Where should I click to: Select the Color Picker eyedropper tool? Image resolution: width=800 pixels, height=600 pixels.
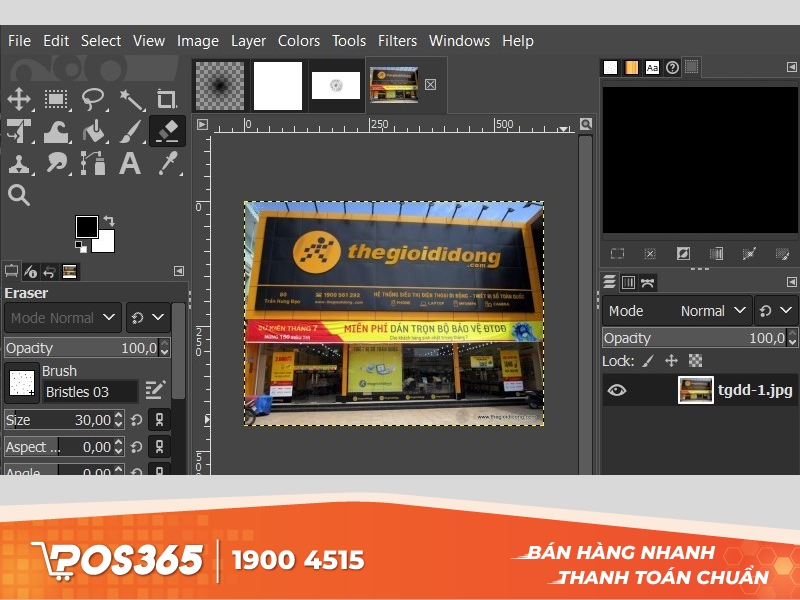[x=168, y=164]
